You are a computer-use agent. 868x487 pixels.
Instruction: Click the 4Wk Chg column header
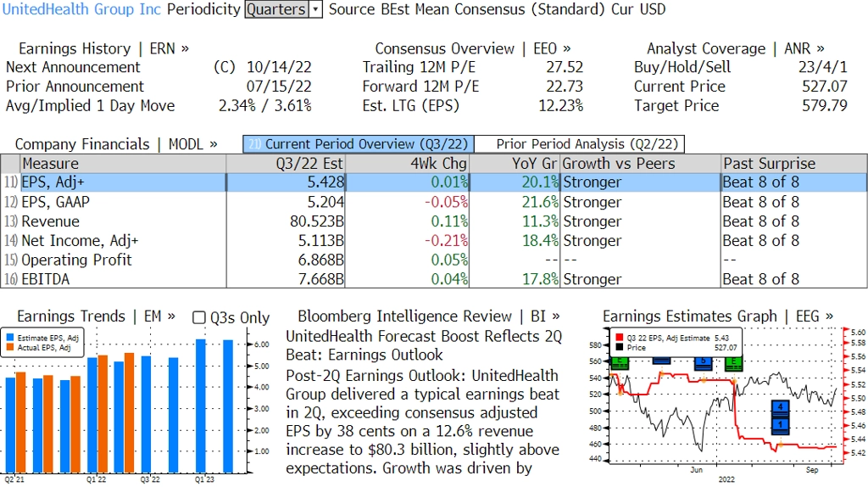point(408,164)
